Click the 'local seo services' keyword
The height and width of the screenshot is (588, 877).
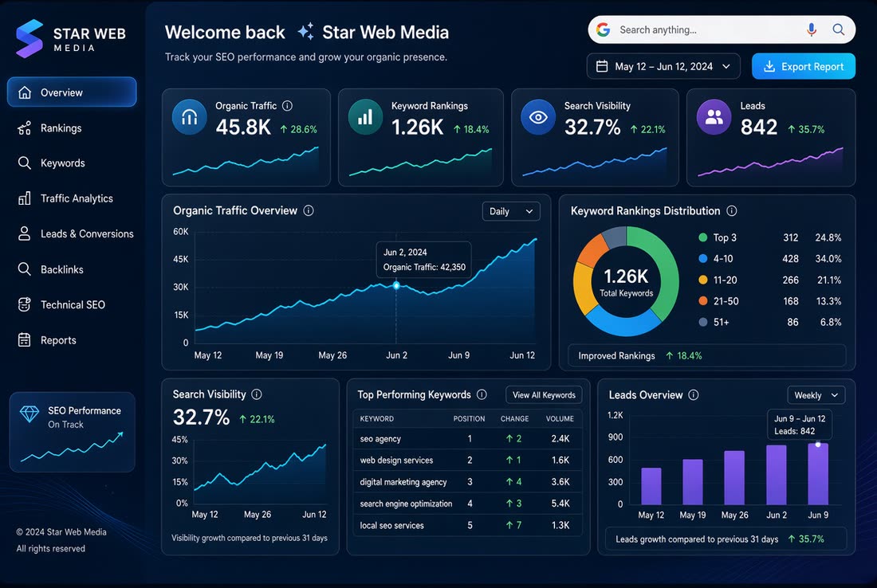coord(391,525)
